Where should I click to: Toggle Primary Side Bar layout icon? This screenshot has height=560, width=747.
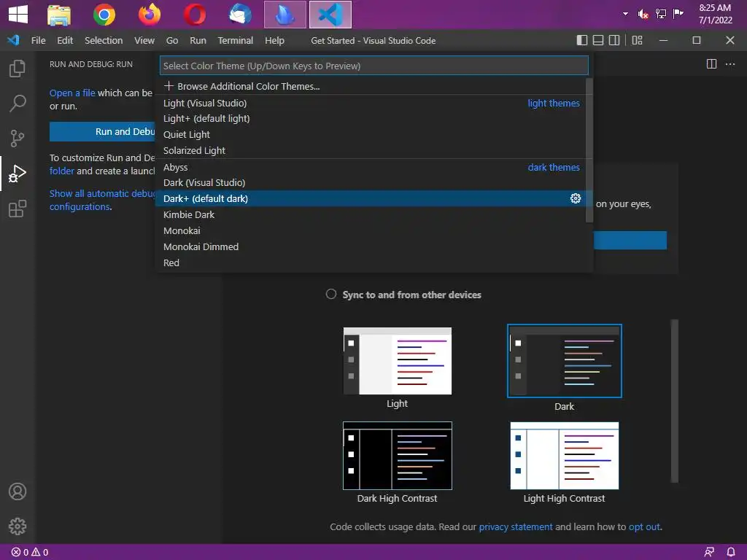coord(581,41)
